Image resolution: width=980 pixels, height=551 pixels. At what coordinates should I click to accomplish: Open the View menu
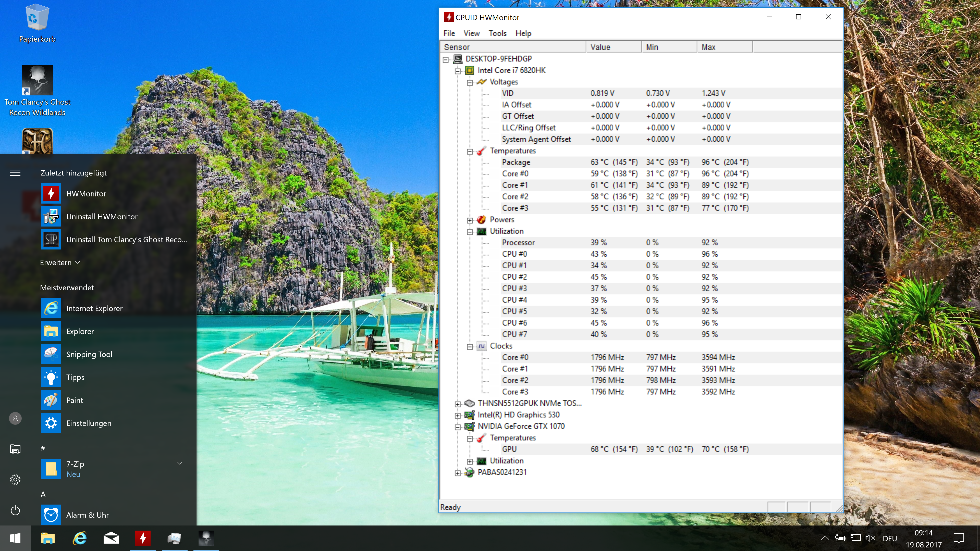471,33
